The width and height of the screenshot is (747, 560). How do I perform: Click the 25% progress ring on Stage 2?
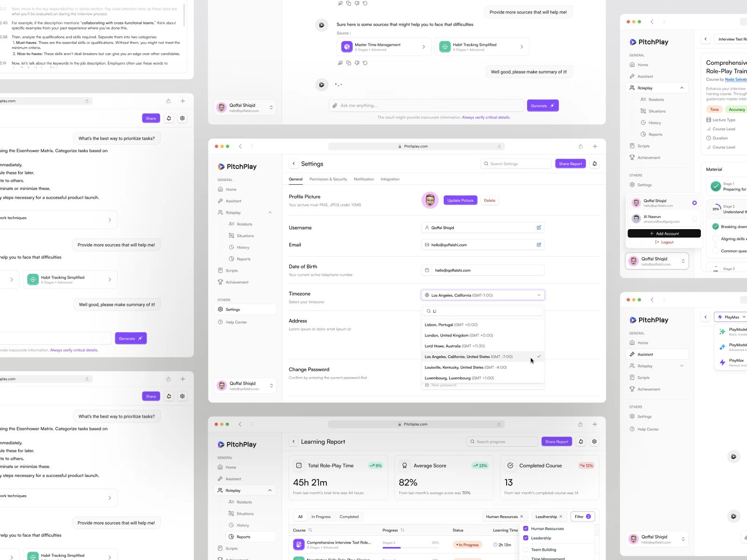pyautogui.click(x=716, y=209)
